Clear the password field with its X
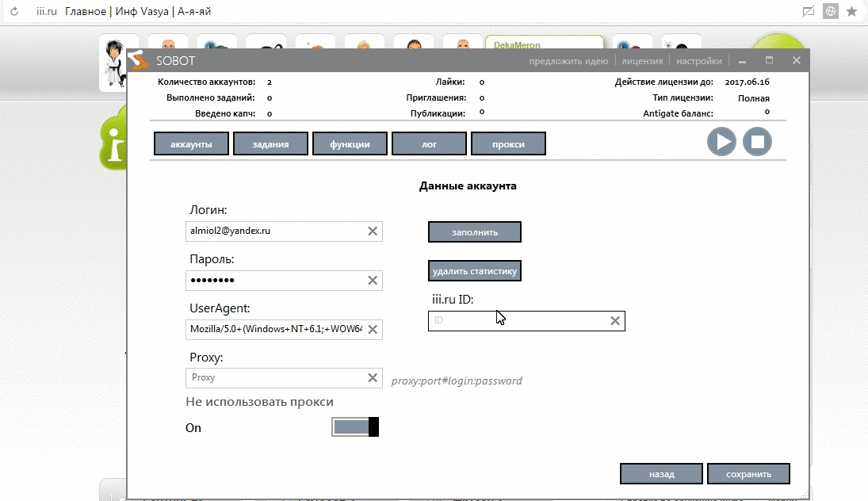This screenshot has width=868, height=501. pos(373,281)
